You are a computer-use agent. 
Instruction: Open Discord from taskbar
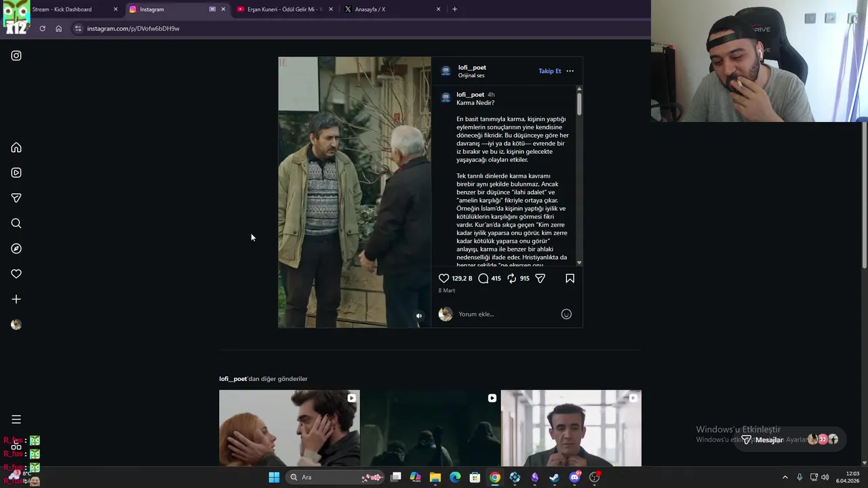[574, 477]
